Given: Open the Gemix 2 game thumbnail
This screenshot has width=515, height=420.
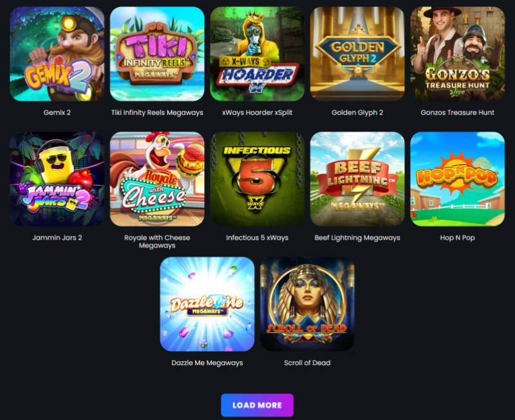Looking at the screenshot, I should 57,54.
